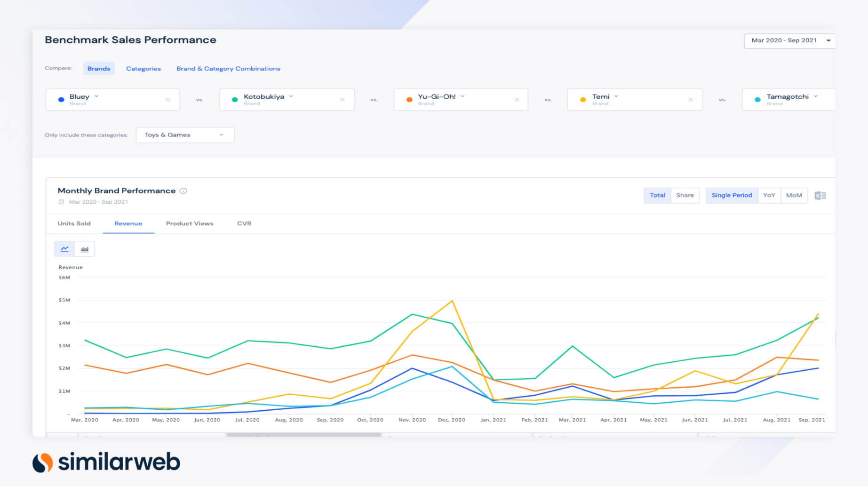The height and width of the screenshot is (486, 868).
Task: Click the Similarweb logo
Action: [x=106, y=462]
